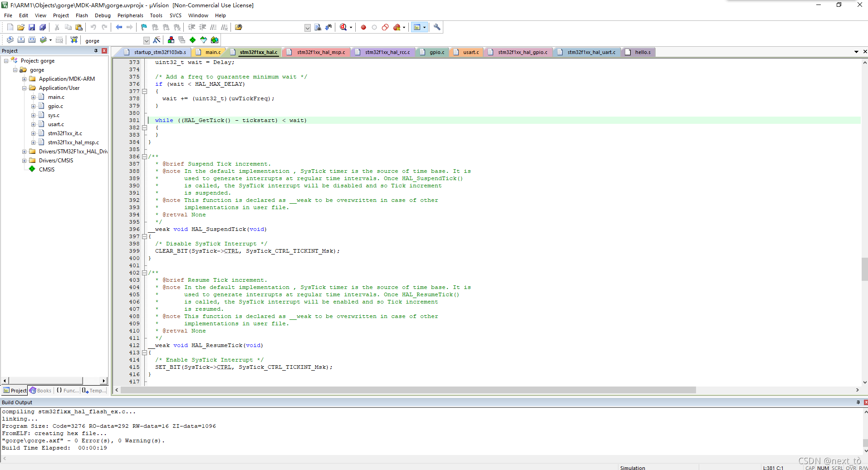868x470 pixels.
Task: Expand the Application/MDK-ARM folder
Action: (25, 79)
